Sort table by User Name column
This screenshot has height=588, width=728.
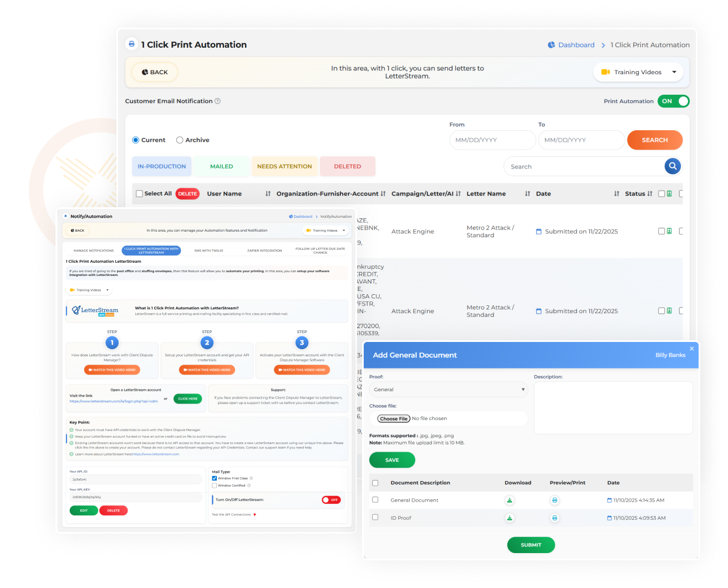pos(268,194)
